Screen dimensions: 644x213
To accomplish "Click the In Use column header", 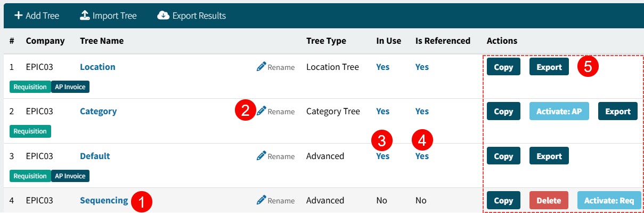I will coord(389,41).
